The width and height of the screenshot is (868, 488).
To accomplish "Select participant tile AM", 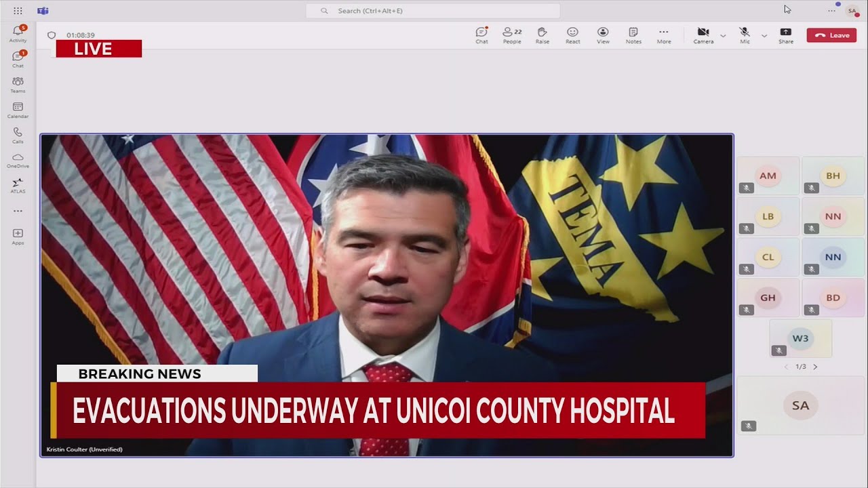I will 768,176.
